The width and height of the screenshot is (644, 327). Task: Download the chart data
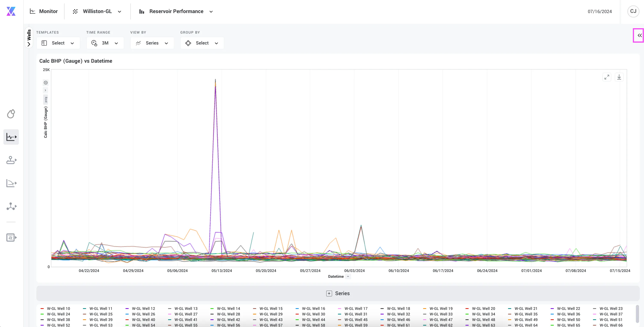pyautogui.click(x=619, y=77)
